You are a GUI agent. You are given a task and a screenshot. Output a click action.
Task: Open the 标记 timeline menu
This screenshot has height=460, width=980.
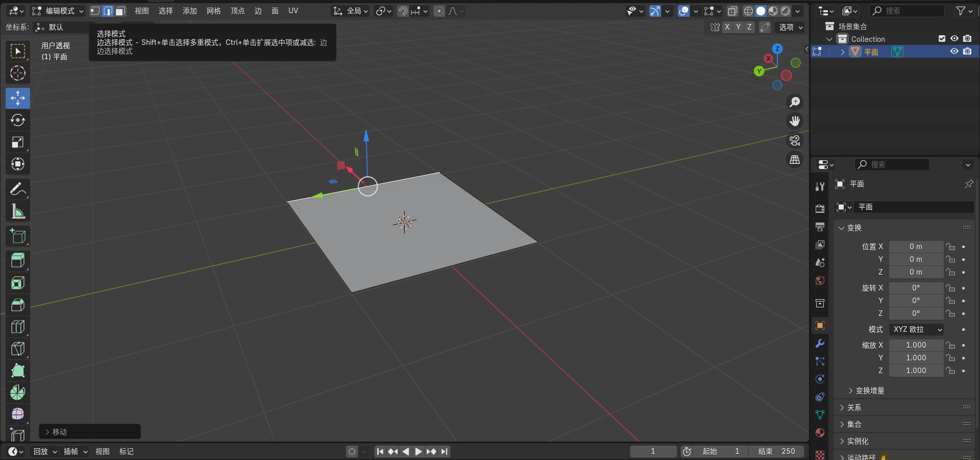(127, 451)
